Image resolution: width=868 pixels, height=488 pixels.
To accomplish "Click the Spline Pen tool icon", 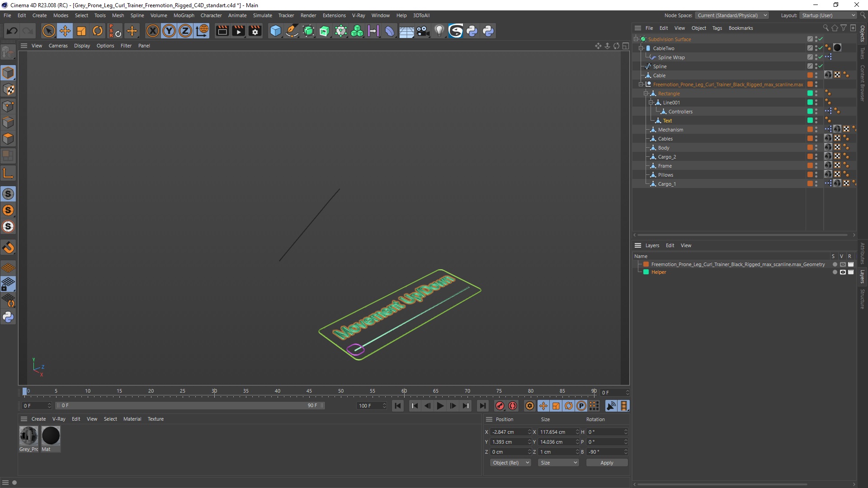I will [x=292, y=31].
